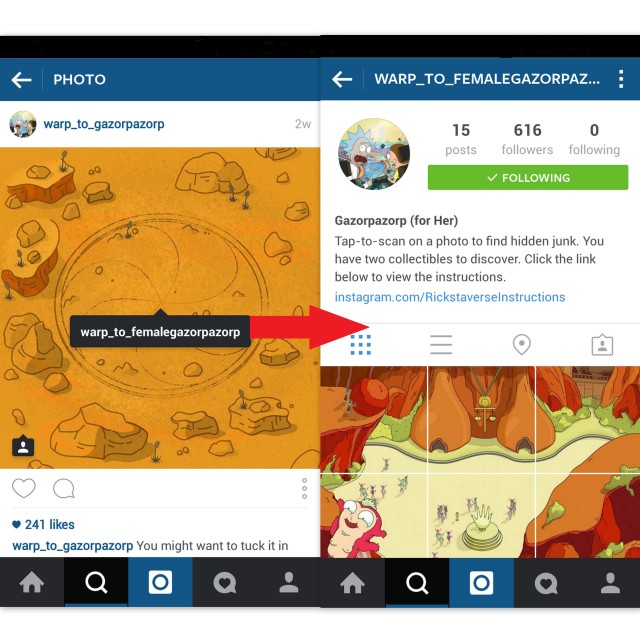Open comments with the speech bubble icon
640x640 pixels.
click(x=64, y=488)
